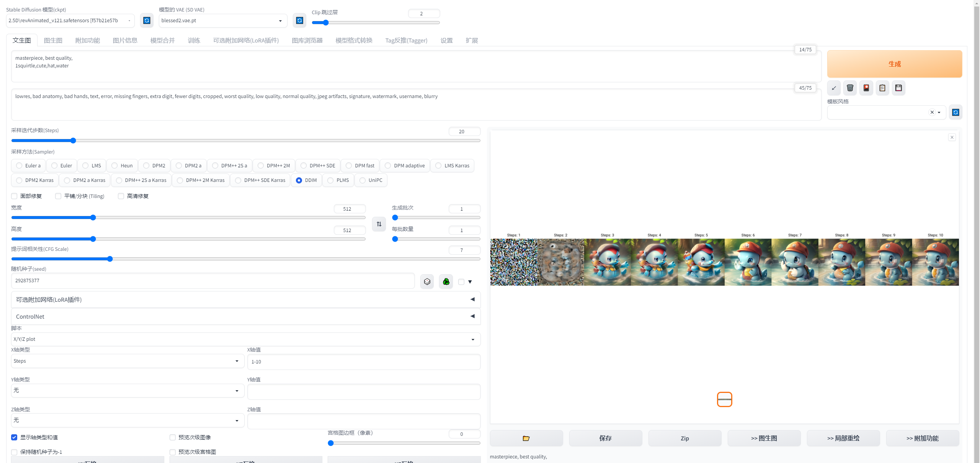This screenshot has height=463, width=980.
Task: Expand the ControlNet section
Action: pos(246,316)
